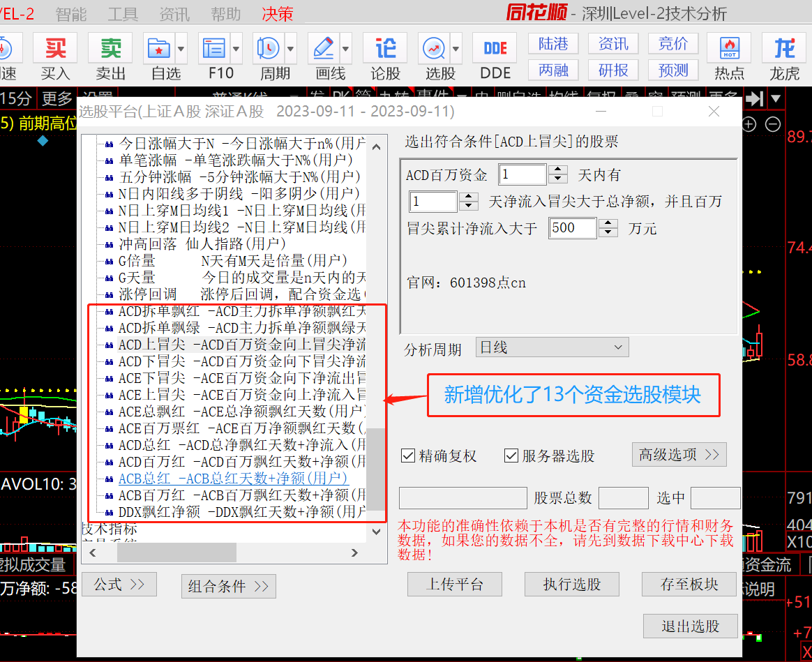Open the 工具 menu
Image resolution: width=812 pixels, height=662 pixels.
click(123, 13)
